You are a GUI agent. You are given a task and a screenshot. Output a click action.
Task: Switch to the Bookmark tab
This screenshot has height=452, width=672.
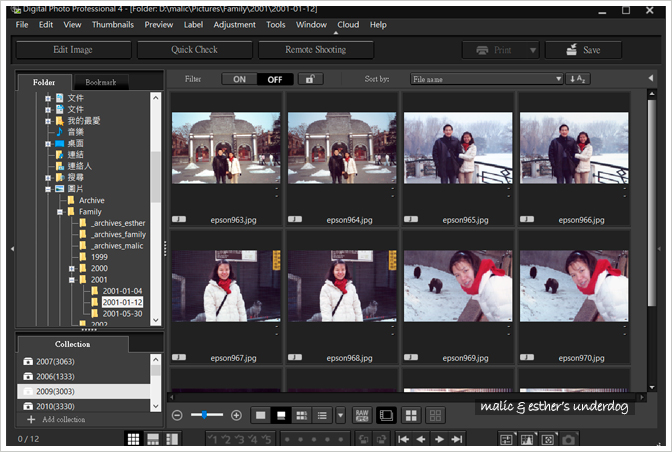point(101,82)
